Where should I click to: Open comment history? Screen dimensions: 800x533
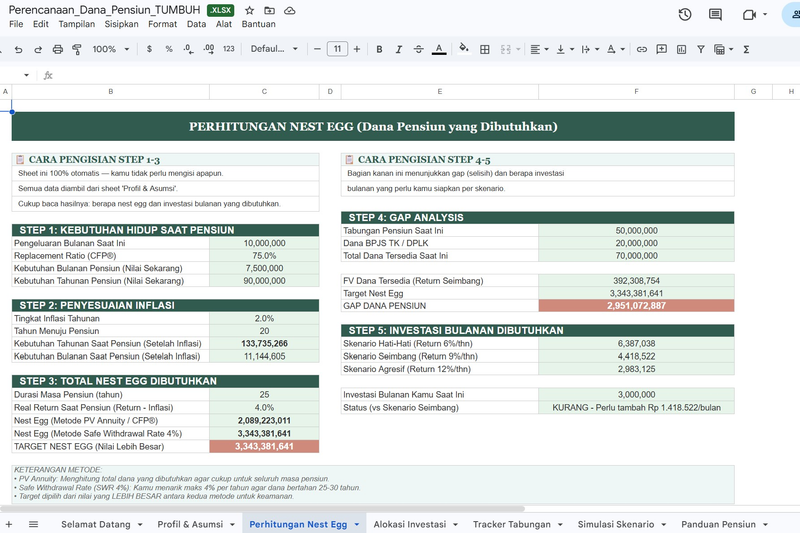[715, 15]
